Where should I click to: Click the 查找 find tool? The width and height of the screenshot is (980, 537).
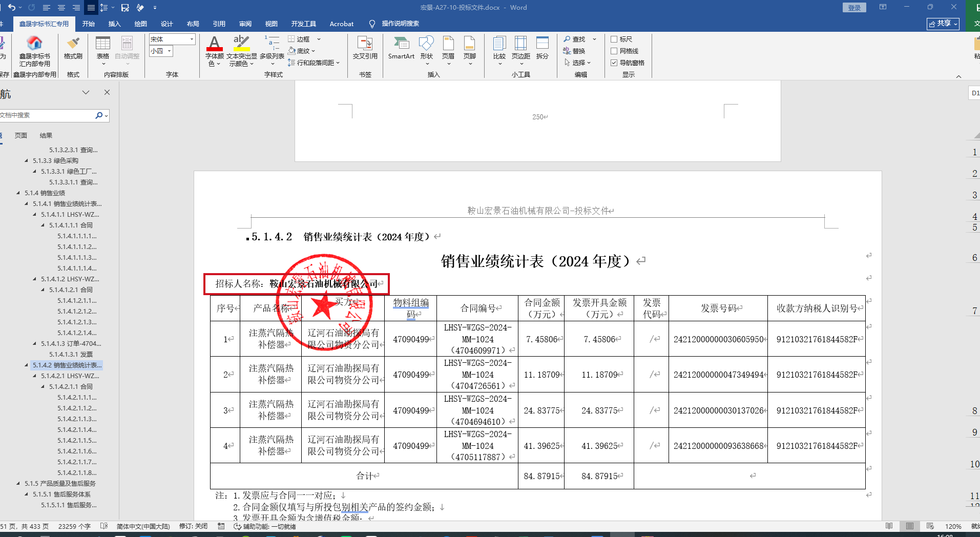574,39
